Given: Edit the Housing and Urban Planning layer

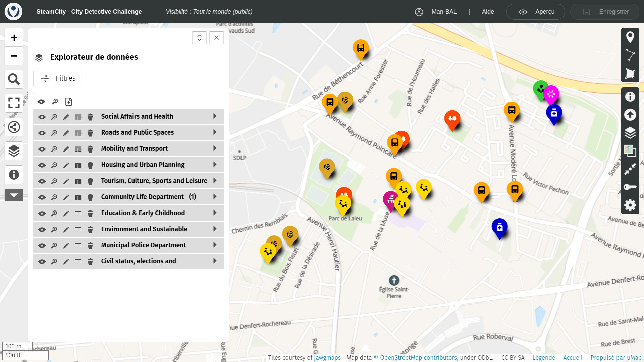Looking at the screenshot, I should click(66, 165).
